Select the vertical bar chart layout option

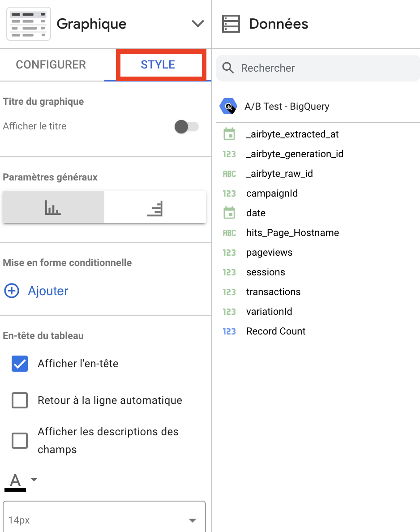(x=53, y=207)
